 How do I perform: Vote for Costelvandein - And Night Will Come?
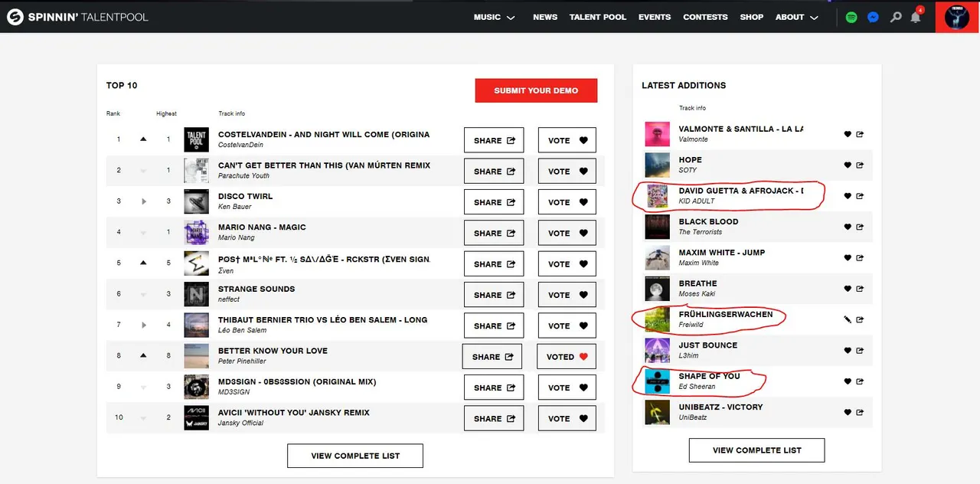[567, 140]
